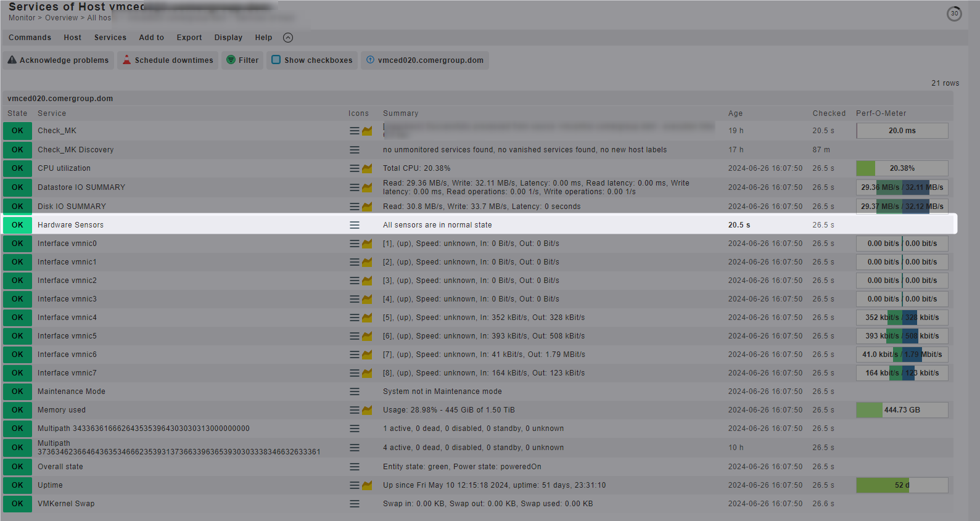The image size is (980, 521).
Task: Open action menu for VMKernel Swap
Action: [355, 504]
